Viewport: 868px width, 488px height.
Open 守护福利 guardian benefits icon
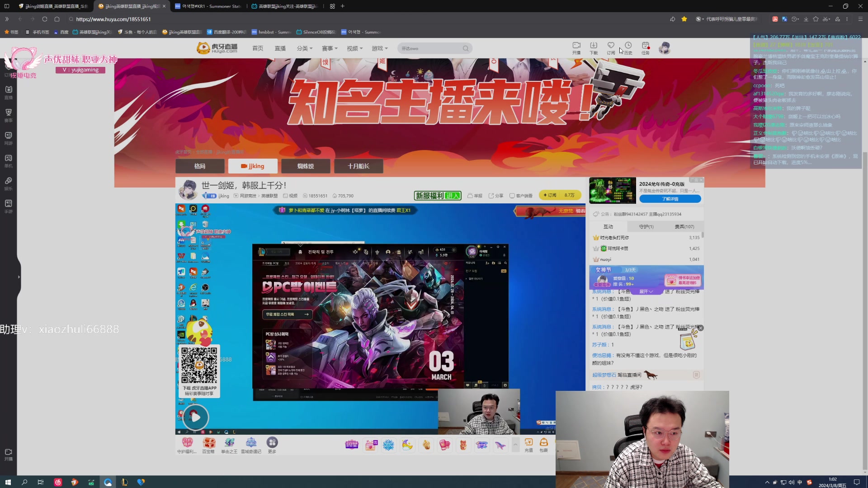point(187,445)
